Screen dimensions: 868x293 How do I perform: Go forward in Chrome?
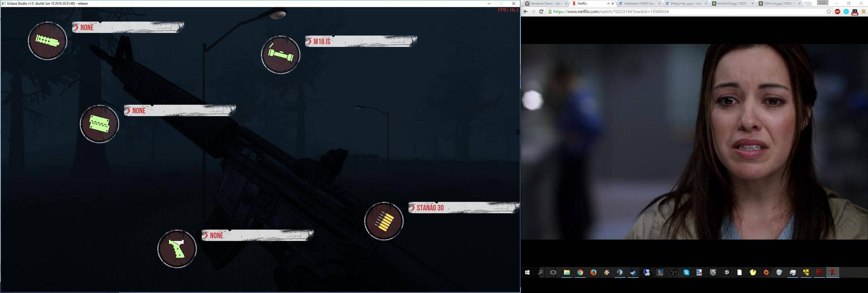point(533,11)
